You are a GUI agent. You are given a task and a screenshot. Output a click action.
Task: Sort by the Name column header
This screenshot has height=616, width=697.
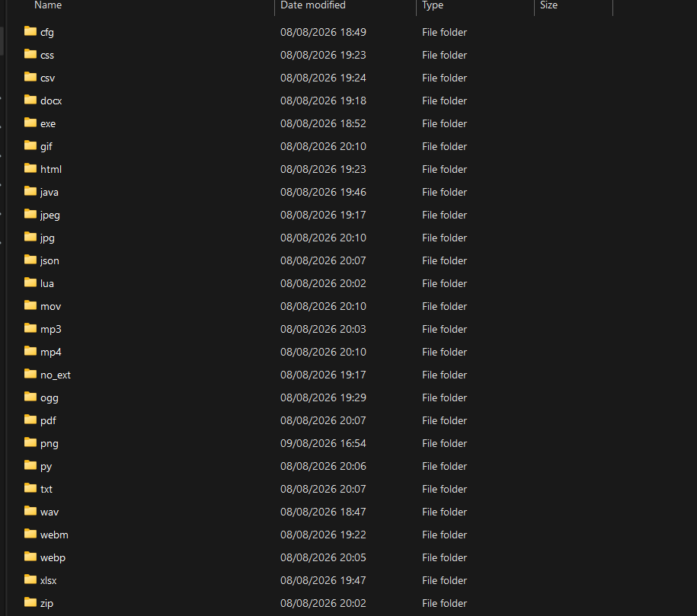[x=48, y=5]
